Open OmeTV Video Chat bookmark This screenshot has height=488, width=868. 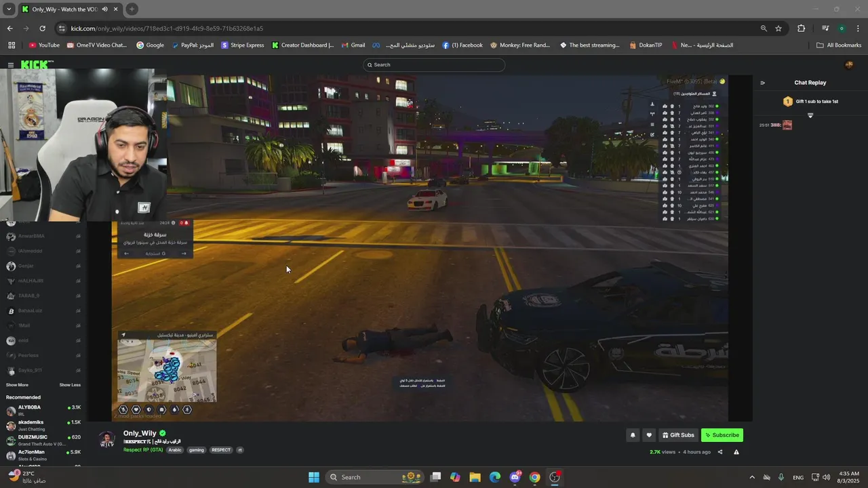click(96, 45)
